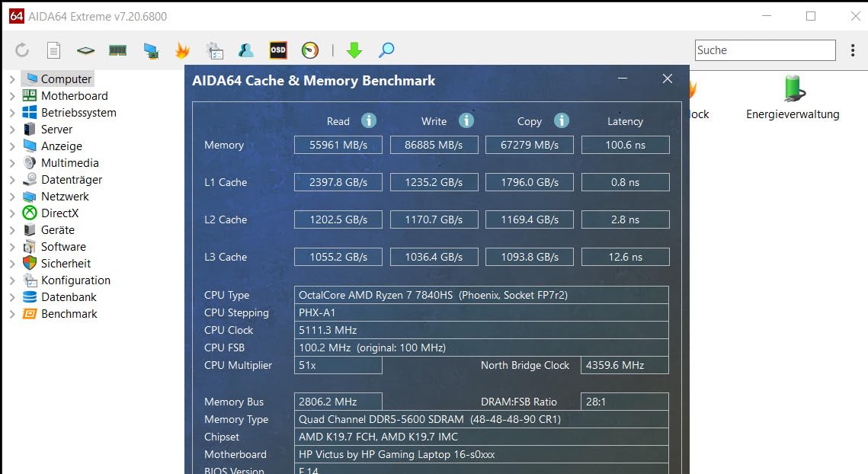Open the three-dot options menu
The width and height of the screenshot is (868, 474).
[853, 50]
